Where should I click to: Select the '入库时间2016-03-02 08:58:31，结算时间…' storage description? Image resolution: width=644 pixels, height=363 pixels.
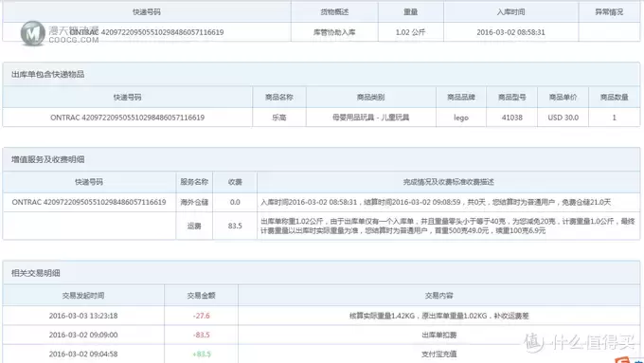[x=436, y=202]
